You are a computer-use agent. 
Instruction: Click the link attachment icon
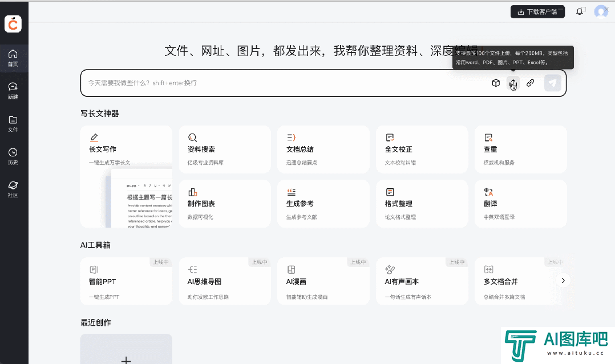tap(531, 83)
